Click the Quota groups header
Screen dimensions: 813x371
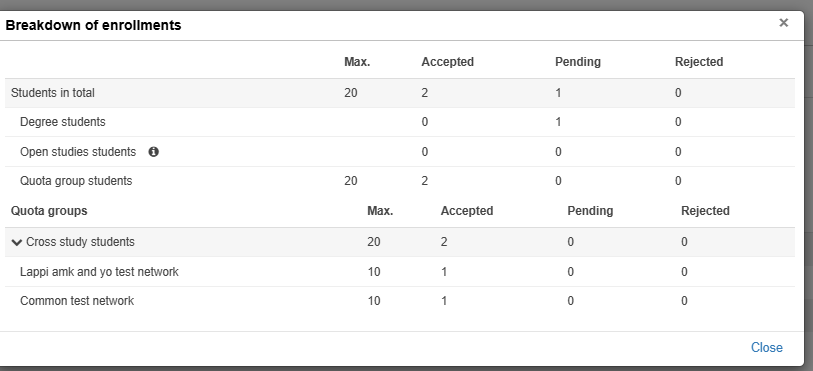[x=49, y=211]
